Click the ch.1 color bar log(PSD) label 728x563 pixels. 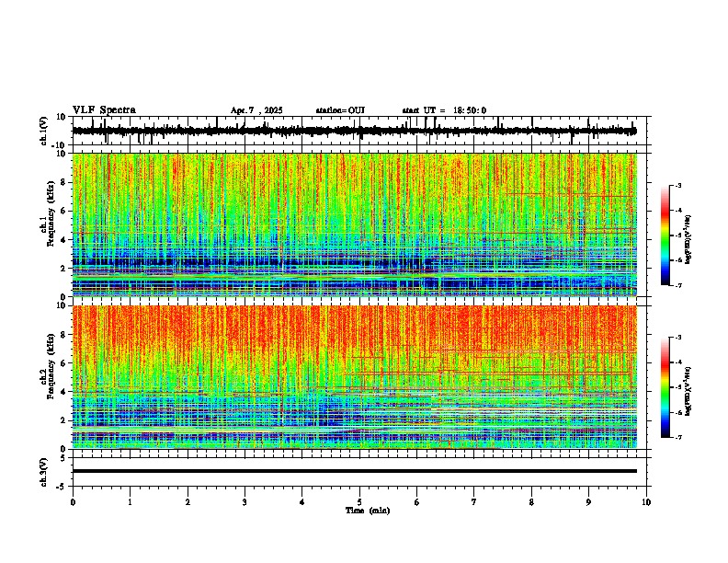(688, 240)
